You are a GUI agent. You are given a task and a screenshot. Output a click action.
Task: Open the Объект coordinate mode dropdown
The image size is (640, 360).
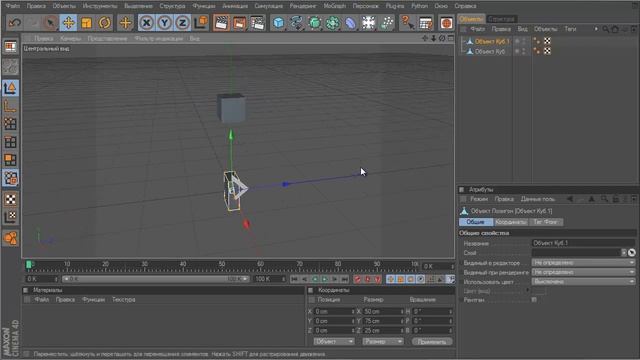click(x=334, y=342)
